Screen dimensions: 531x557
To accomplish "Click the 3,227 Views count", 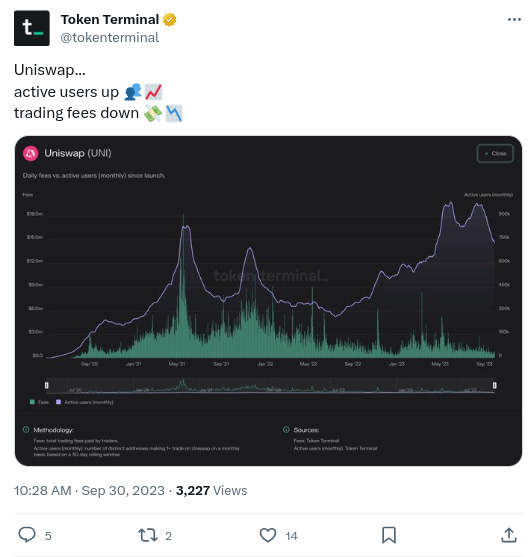I will tap(211, 491).
